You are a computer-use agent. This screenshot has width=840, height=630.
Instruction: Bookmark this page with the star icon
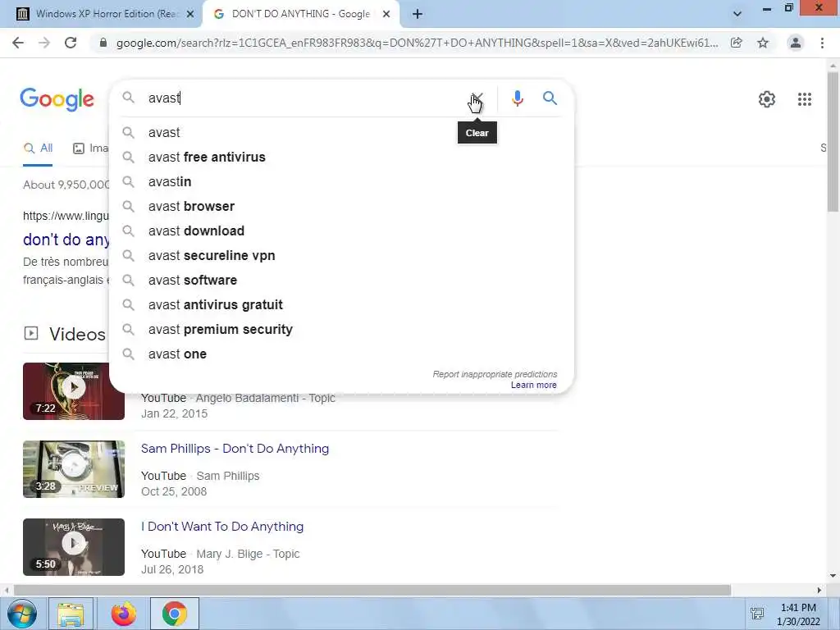point(763,43)
